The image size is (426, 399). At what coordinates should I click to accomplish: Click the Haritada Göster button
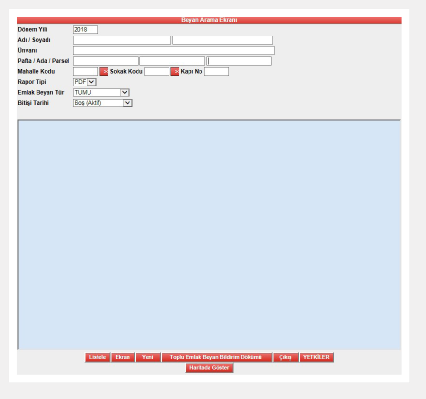click(209, 368)
